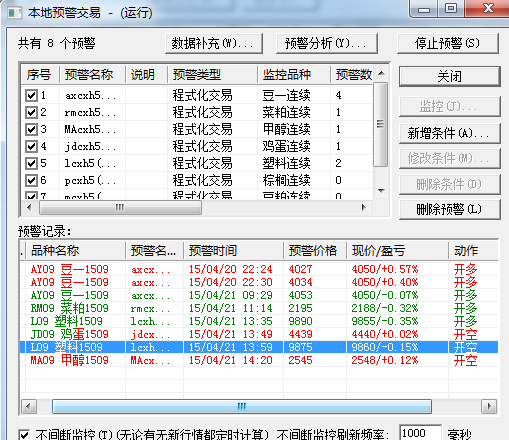Viewport: 509px width, 440px height.
Task: Click the up arrow of alert list scrollbar
Action: point(382,73)
